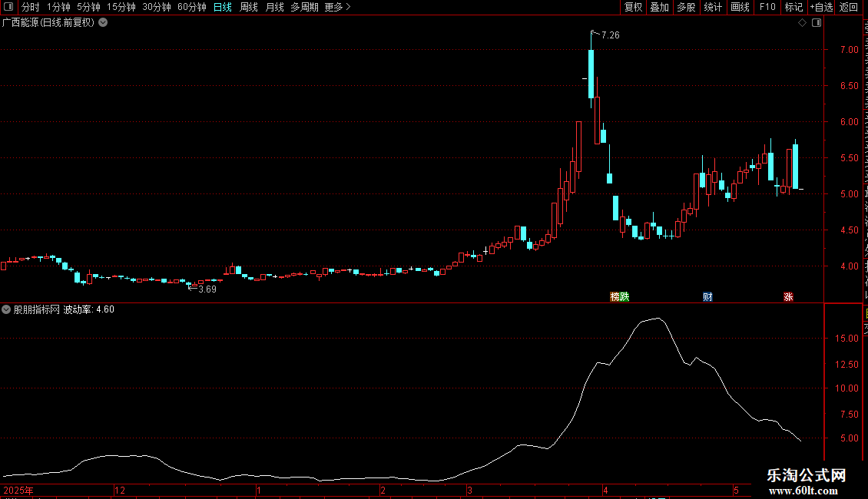Click the month 3 marker on time axis
868x499 pixels.
469,490
